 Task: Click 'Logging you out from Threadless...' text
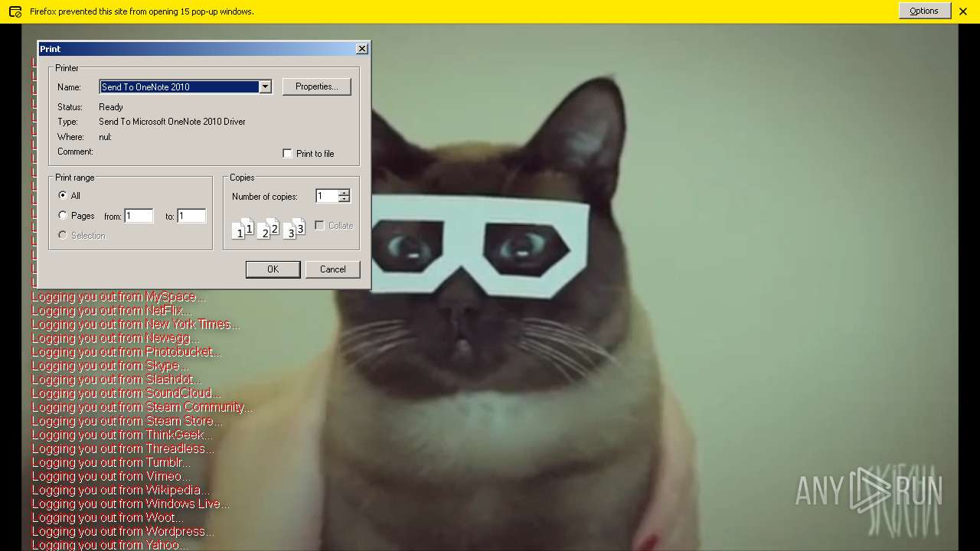click(122, 448)
